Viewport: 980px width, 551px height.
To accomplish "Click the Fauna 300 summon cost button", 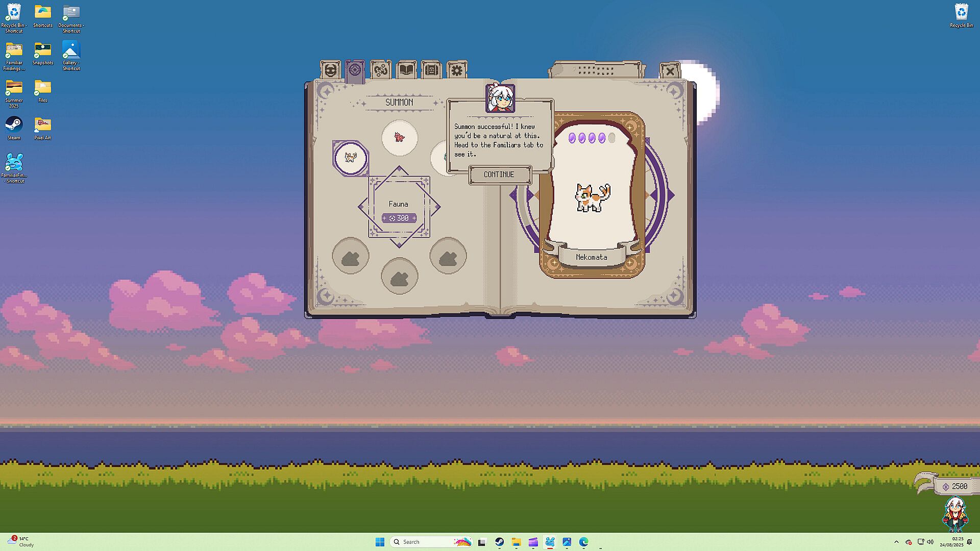I will tap(399, 218).
